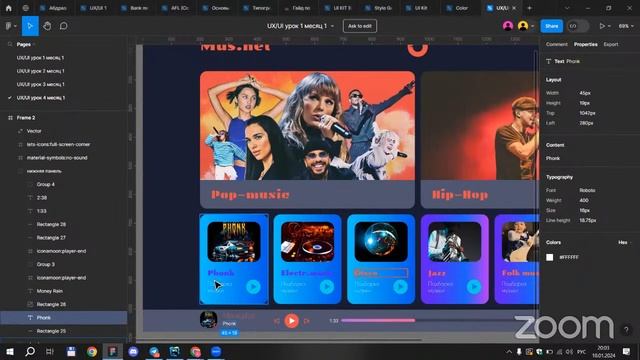Image resolution: width=640 pixels, height=360 pixels.
Task: Select the Rectangle 26 layer
Action: tap(51, 304)
